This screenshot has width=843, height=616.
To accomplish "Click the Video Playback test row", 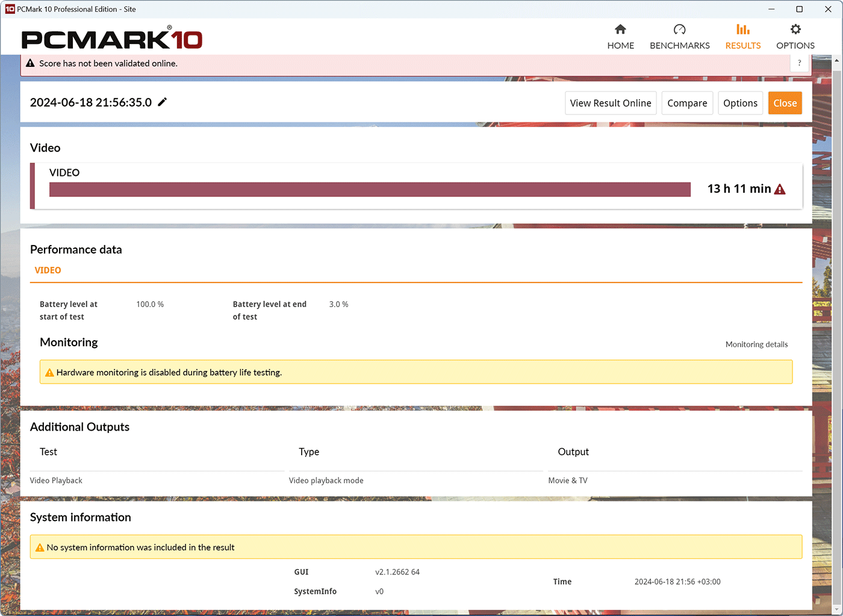I will (x=56, y=481).
